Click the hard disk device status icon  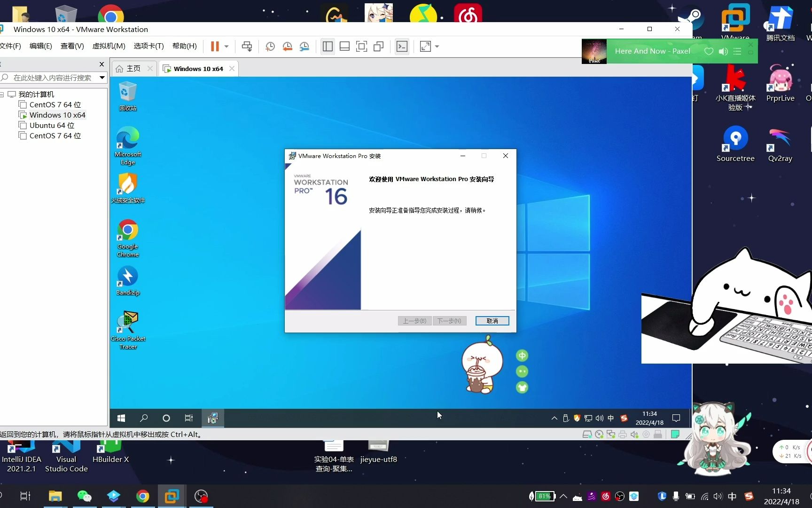587,435
